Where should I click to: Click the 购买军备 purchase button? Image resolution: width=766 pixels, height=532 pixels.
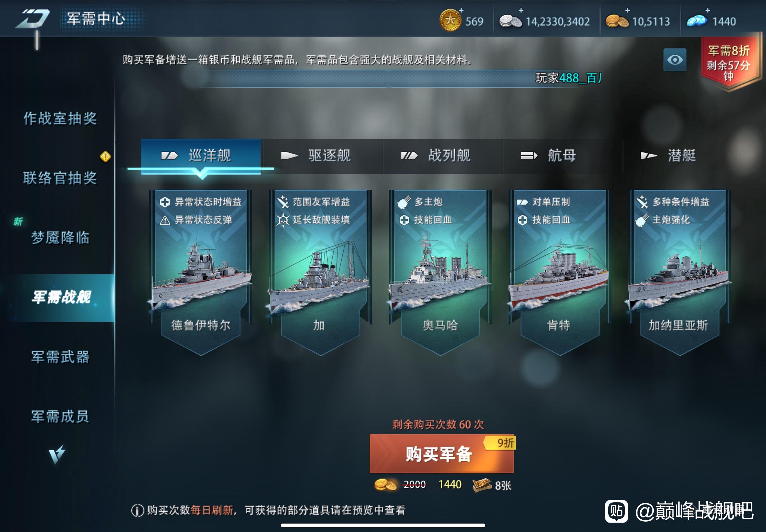tap(441, 454)
